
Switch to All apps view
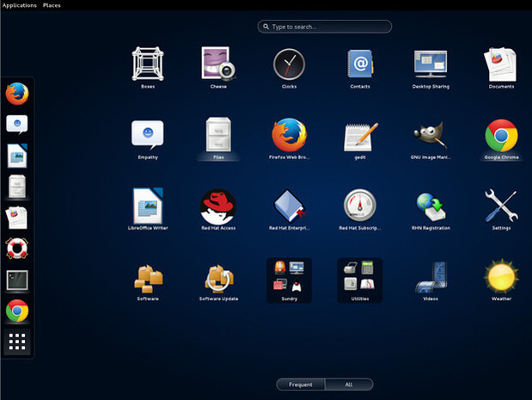pyautogui.click(x=349, y=385)
